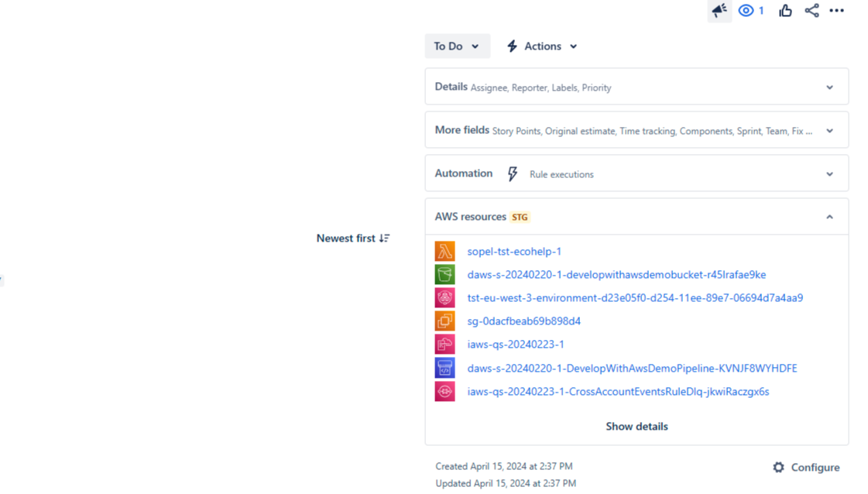Collapse the AWS resources panel chevron
The image size is (868, 494).
coord(829,217)
